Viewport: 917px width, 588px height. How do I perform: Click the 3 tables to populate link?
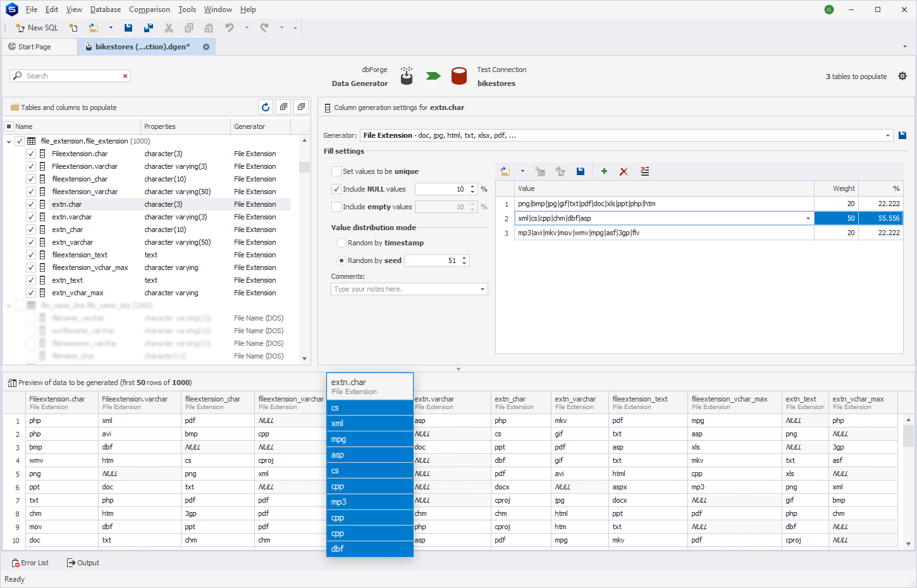(856, 77)
